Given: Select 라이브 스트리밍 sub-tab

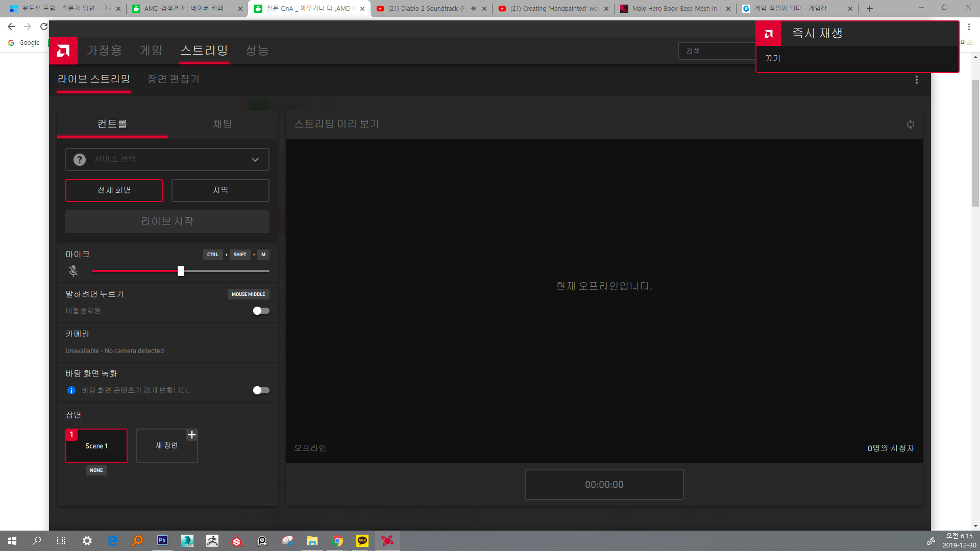Looking at the screenshot, I should (x=94, y=79).
